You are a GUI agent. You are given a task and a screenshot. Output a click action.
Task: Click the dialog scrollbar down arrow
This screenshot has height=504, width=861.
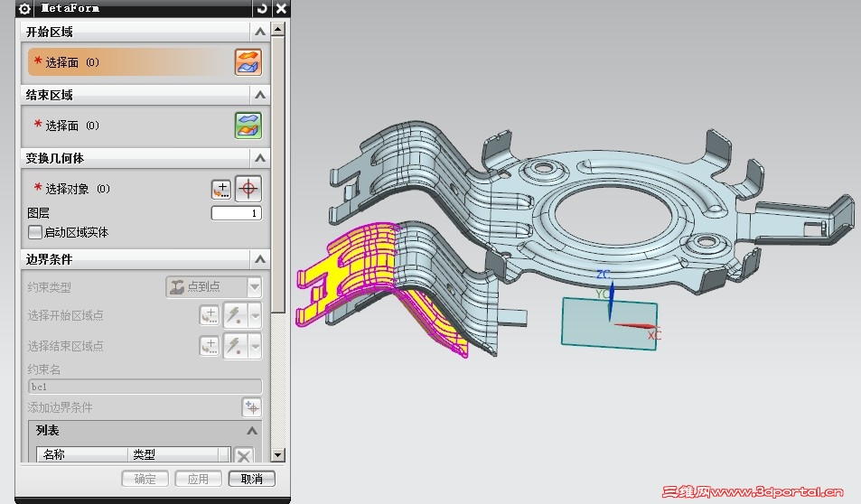tap(278, 454)
